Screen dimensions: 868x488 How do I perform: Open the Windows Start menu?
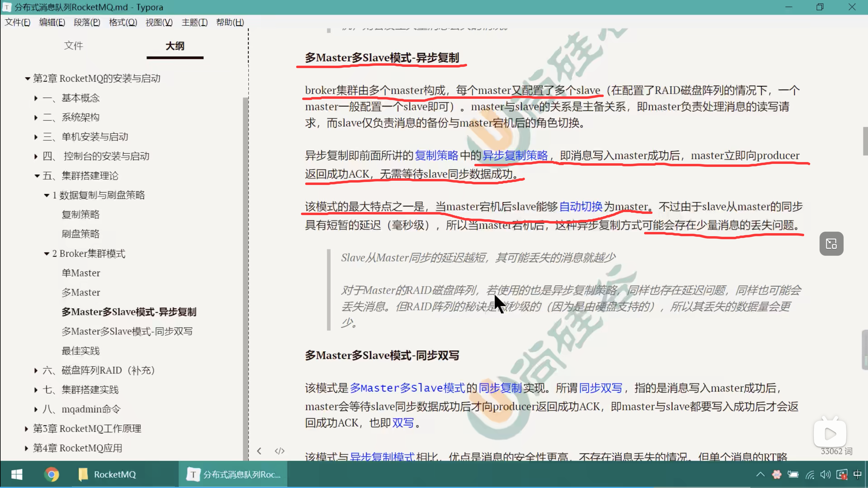pyautogui.click(x=17, y=474)
